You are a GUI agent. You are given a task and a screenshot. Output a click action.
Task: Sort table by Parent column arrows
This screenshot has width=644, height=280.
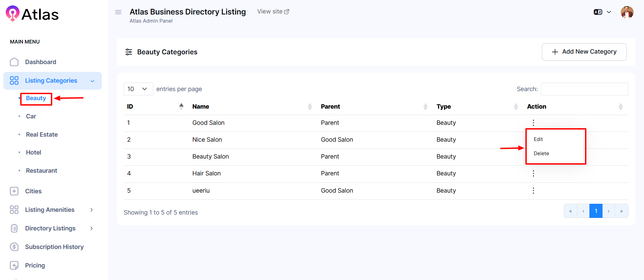(x=425, y=107)
